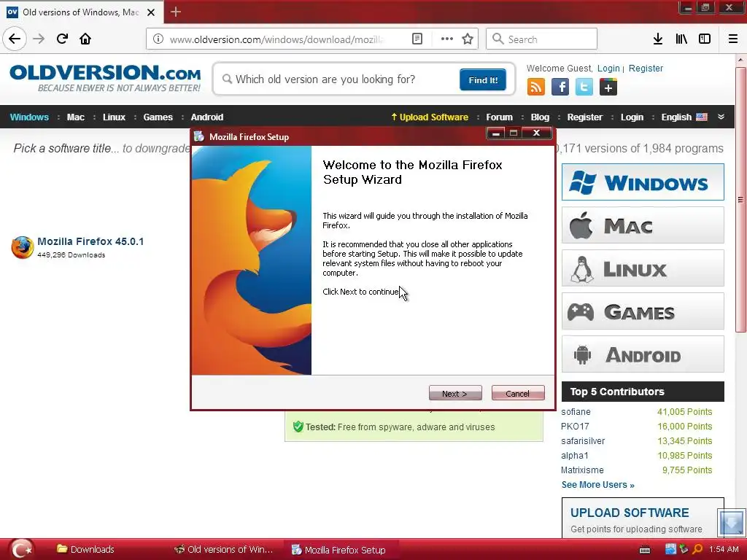Open a new browser tab with plus

[175, 12]
